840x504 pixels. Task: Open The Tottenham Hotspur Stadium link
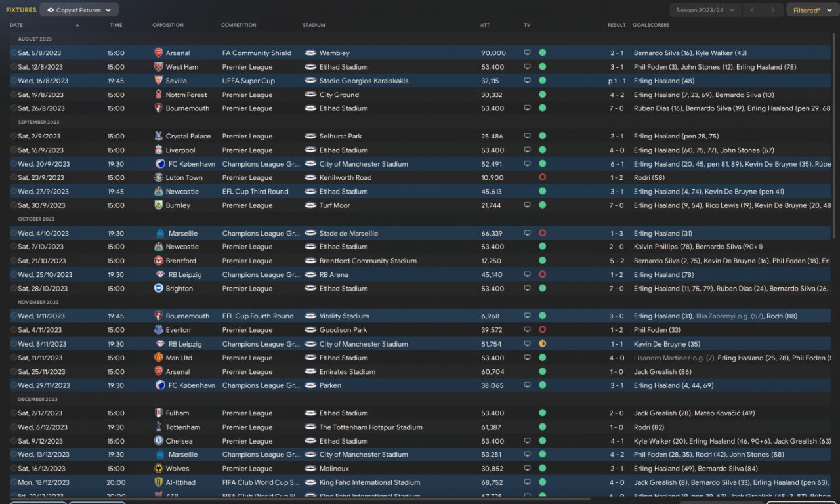(x=371, y=427)
